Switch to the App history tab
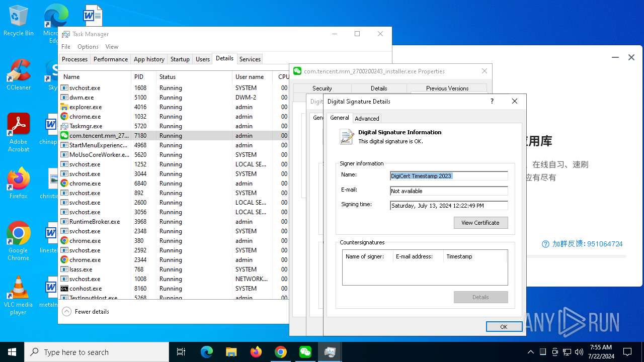644x362 pixels. [149, 59]
